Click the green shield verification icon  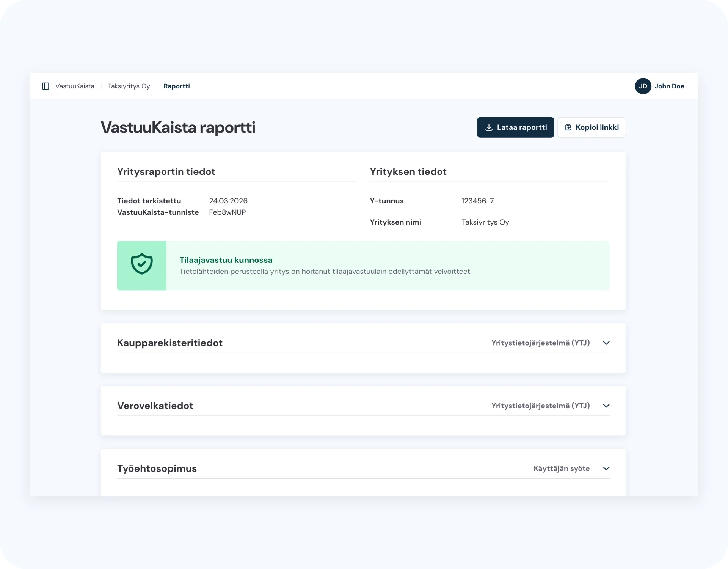141,264
